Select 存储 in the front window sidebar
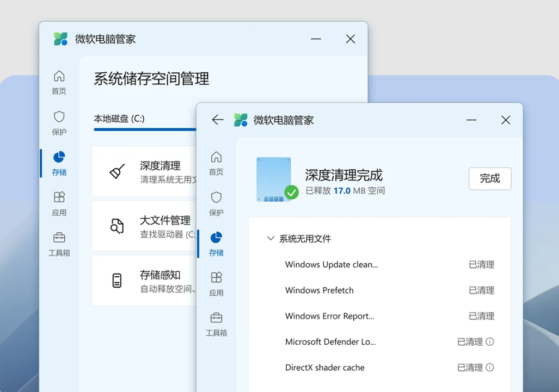 pyautogui.click(x=217, y=244)
